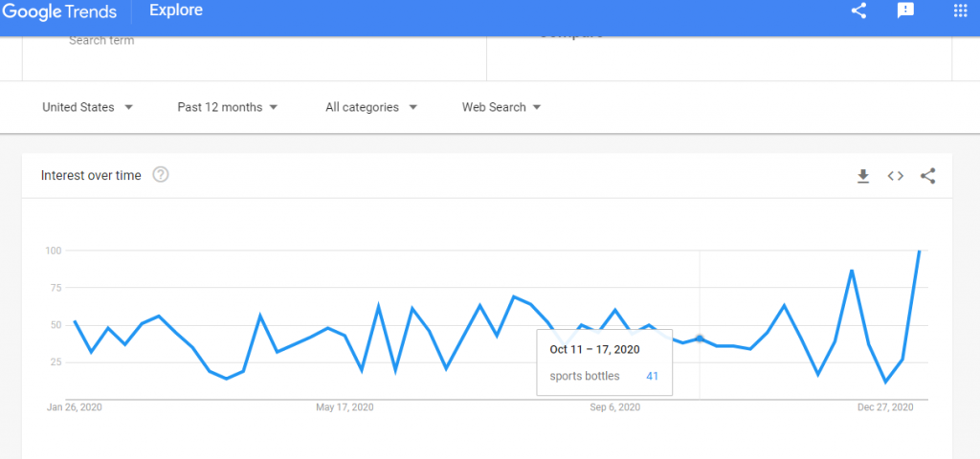Image resolution: width=980 pixels, height=459 pixels.
Task: Open the Google apps grid icon
Action: point(961,11)
